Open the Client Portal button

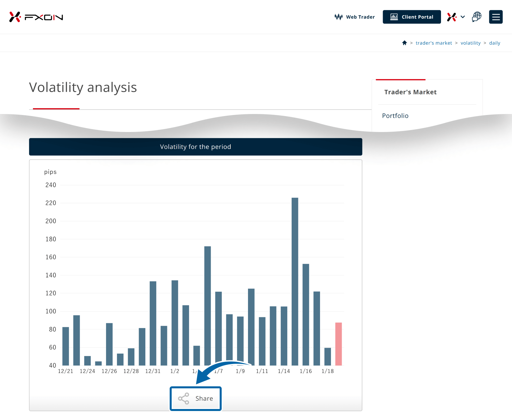point(412,17)
